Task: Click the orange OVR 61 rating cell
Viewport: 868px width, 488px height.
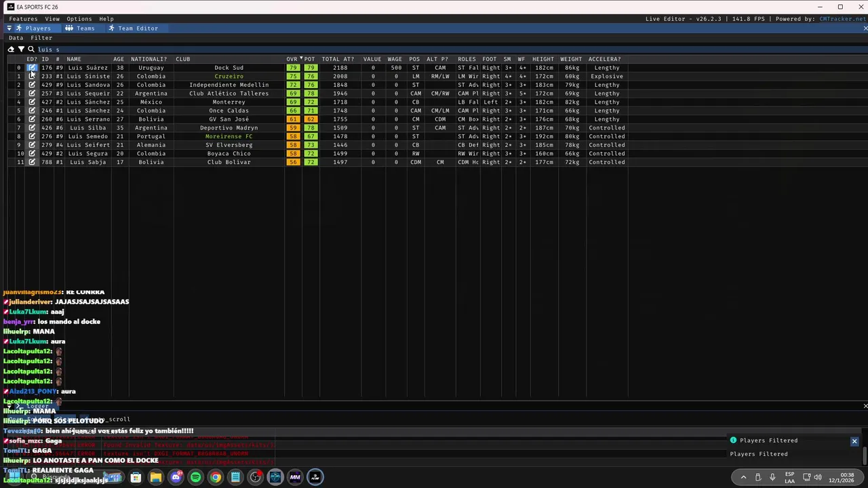Action: (293, 119)
